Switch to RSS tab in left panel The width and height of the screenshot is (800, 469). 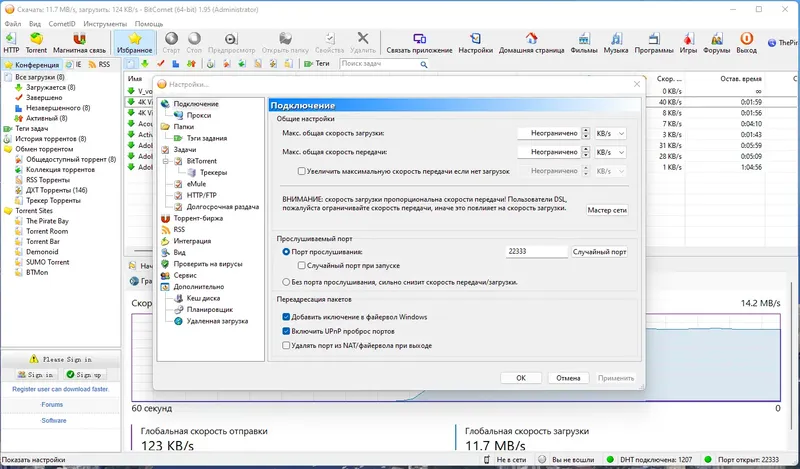[x=99, y=64]
